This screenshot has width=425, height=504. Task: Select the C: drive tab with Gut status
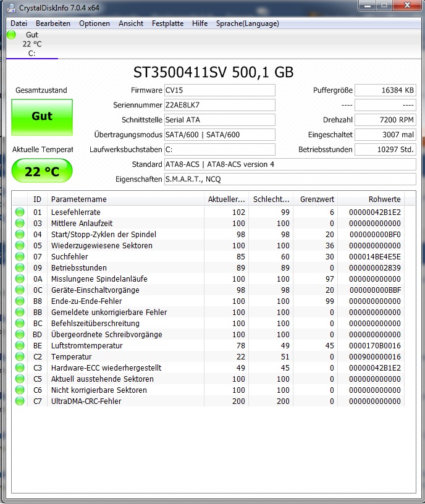click(x=32, y=44)
